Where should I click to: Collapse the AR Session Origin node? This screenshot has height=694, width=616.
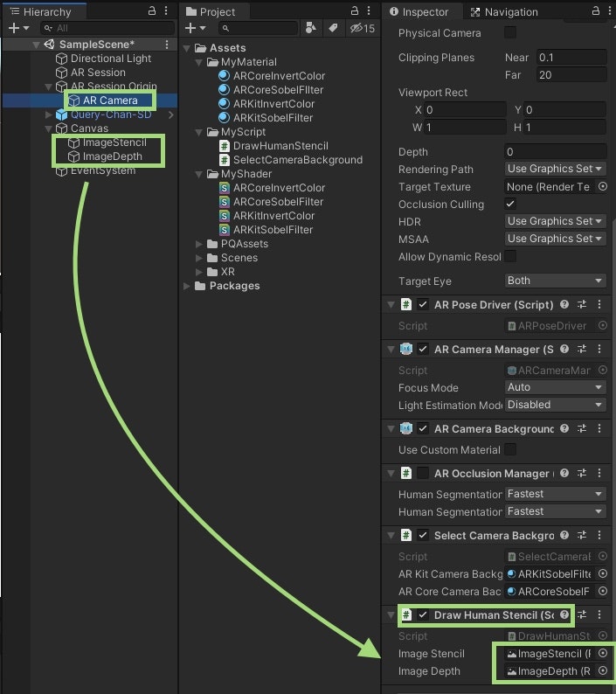49,87
